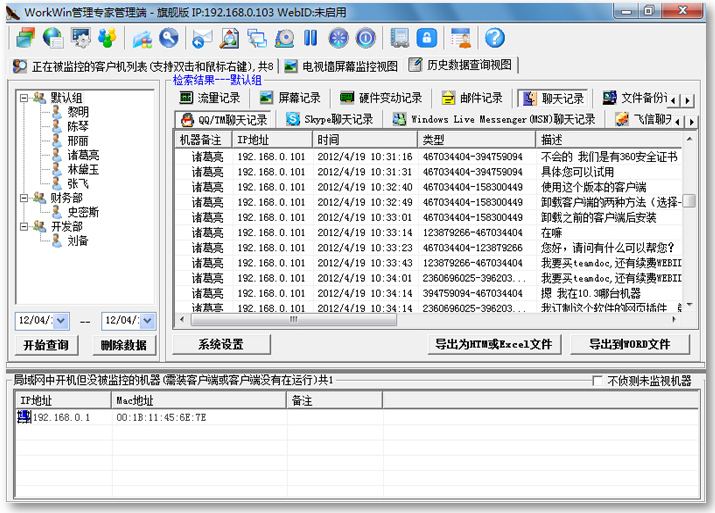This screenshot has height=513, width=715.
Task: Click the chat list vertical scrollbar thumb
Action: pyautogui.click(x=689, y=201)
